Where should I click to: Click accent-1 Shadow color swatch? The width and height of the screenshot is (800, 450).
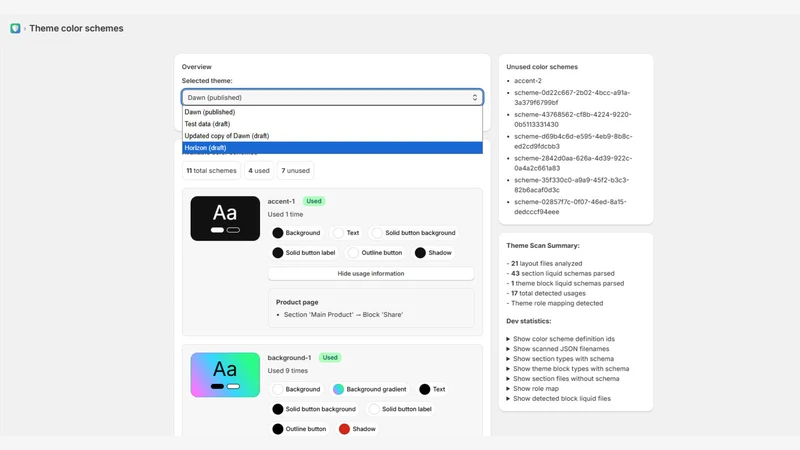click(x=420, y=253)
